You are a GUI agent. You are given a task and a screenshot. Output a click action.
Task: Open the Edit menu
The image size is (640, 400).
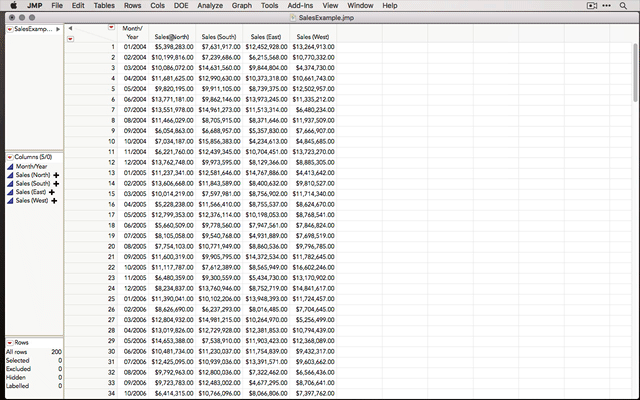[x=78, y=6]
